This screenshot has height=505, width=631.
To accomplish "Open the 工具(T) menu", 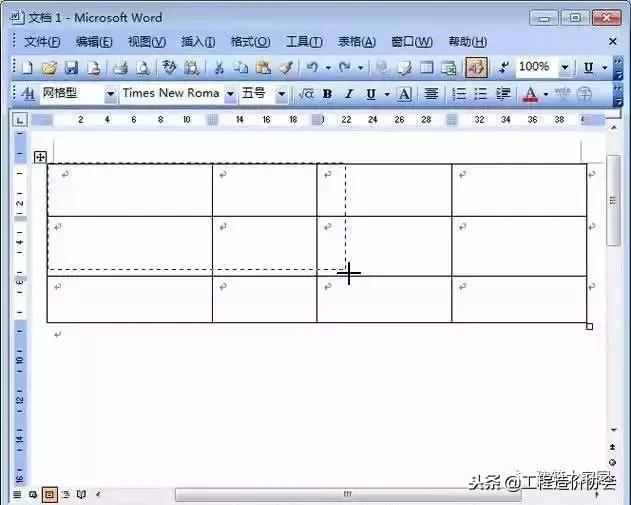I will (304, 41).
